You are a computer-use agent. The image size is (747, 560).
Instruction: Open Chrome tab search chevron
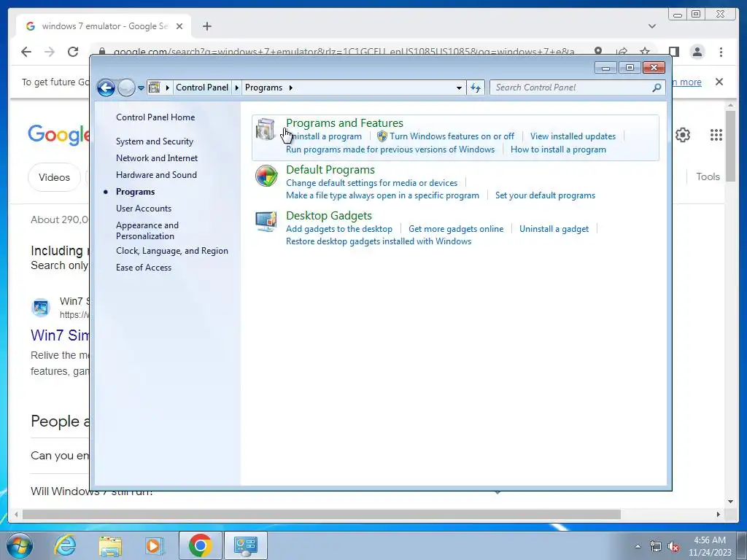click(652, 26)
